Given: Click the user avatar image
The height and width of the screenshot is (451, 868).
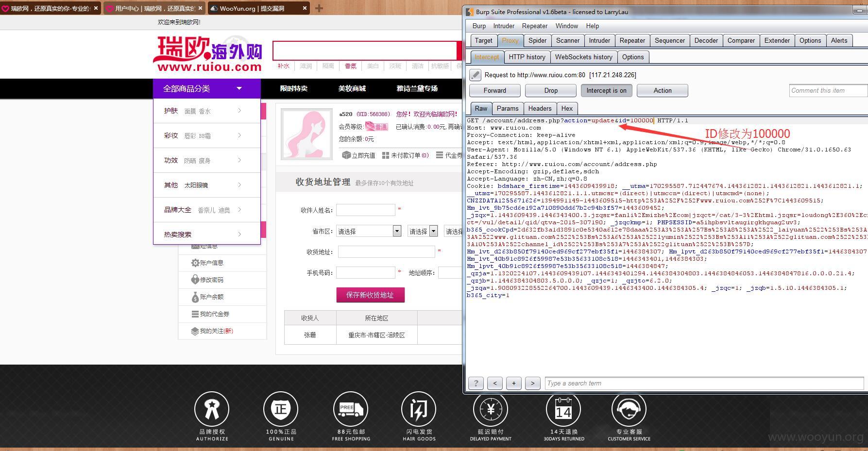Looking at the screenshot, I should click(x=306, y=134).
